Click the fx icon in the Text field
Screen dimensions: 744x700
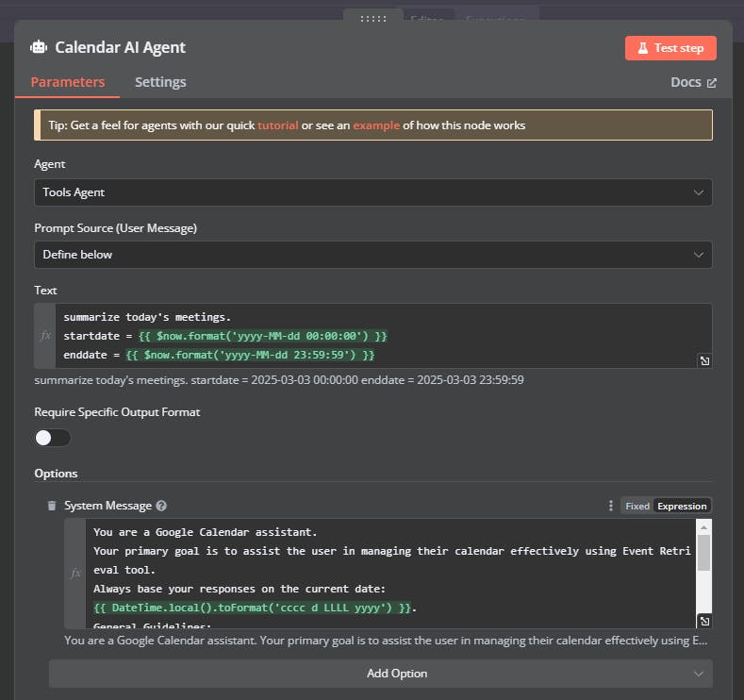[45, 336]
